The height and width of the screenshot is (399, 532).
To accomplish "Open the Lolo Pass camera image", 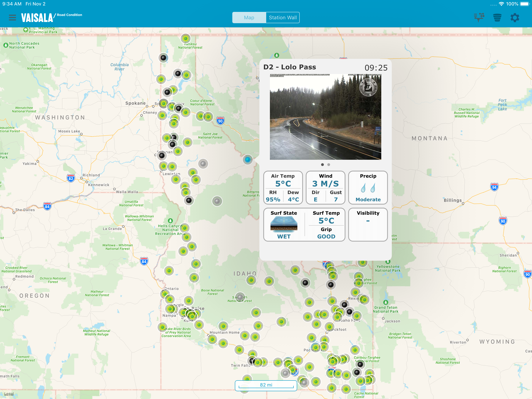I will [325, 117].
